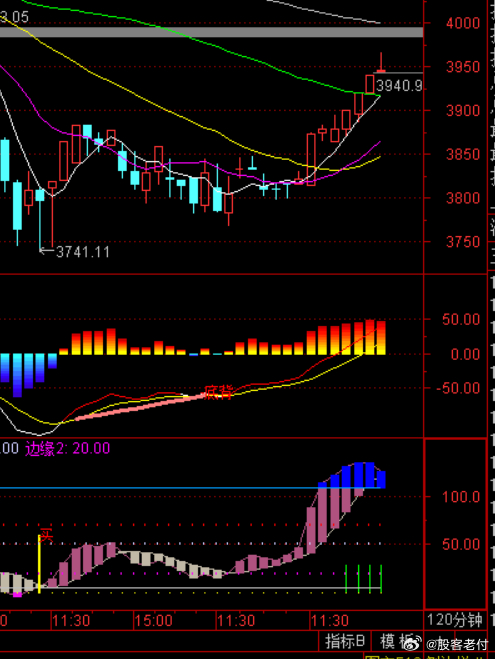Click the 0.00 MACD axis value
Viewport: 495px width, 659px height.
coord(465,354)
